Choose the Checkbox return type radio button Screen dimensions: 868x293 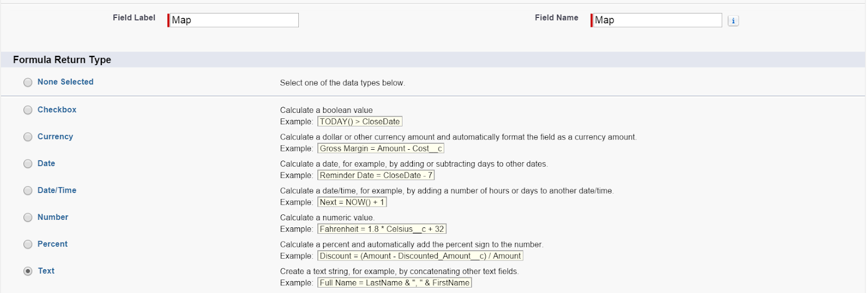[x=28, y=110]
